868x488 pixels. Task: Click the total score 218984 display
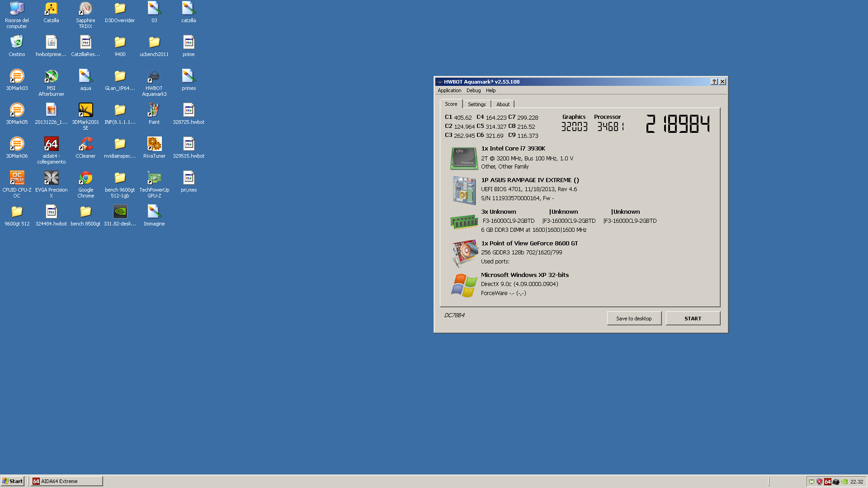click(x=678, y=124)
